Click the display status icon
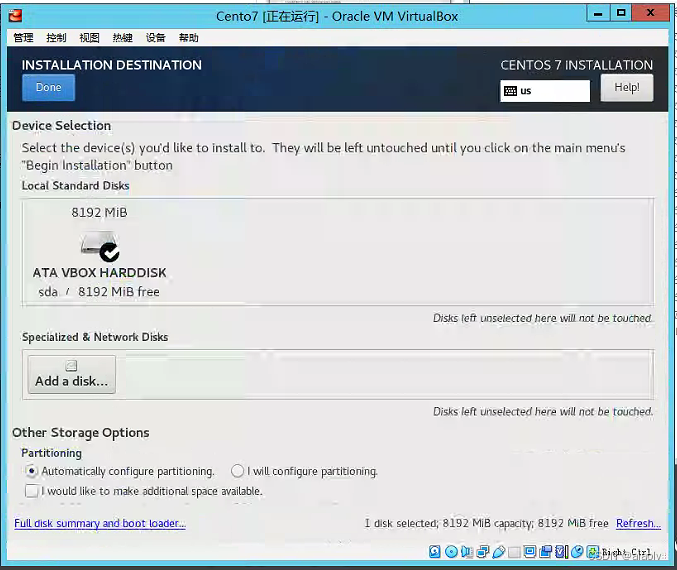The image size is (677, 570). coord(529,551)
